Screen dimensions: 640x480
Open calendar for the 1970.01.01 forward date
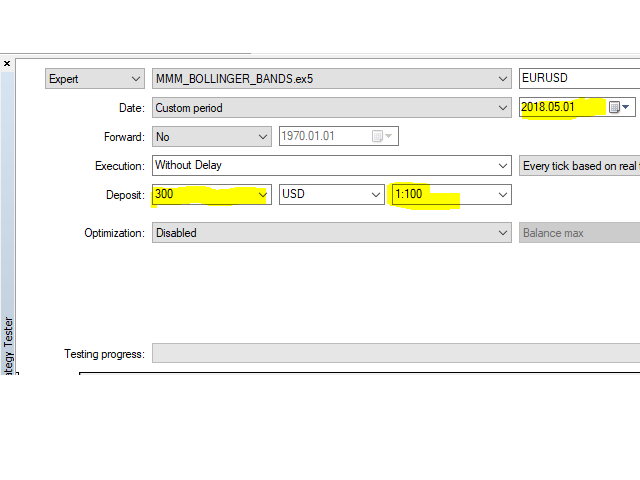(x=382, y=136)
